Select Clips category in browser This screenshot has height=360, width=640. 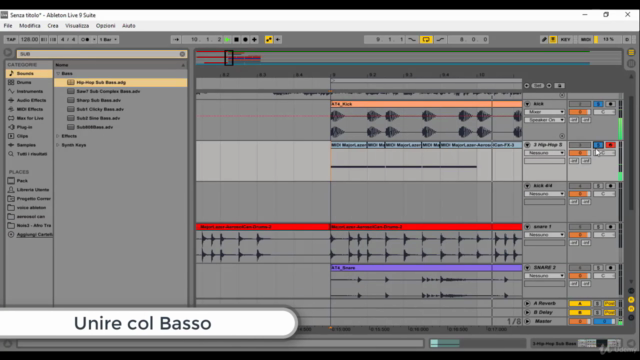(x=29, y=136)
